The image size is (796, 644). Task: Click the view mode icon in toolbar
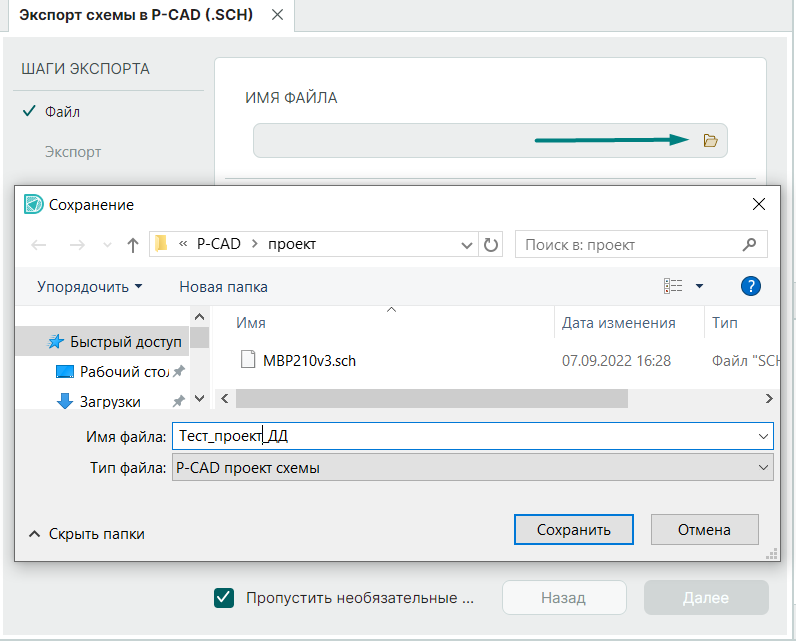tap(673, 286)
